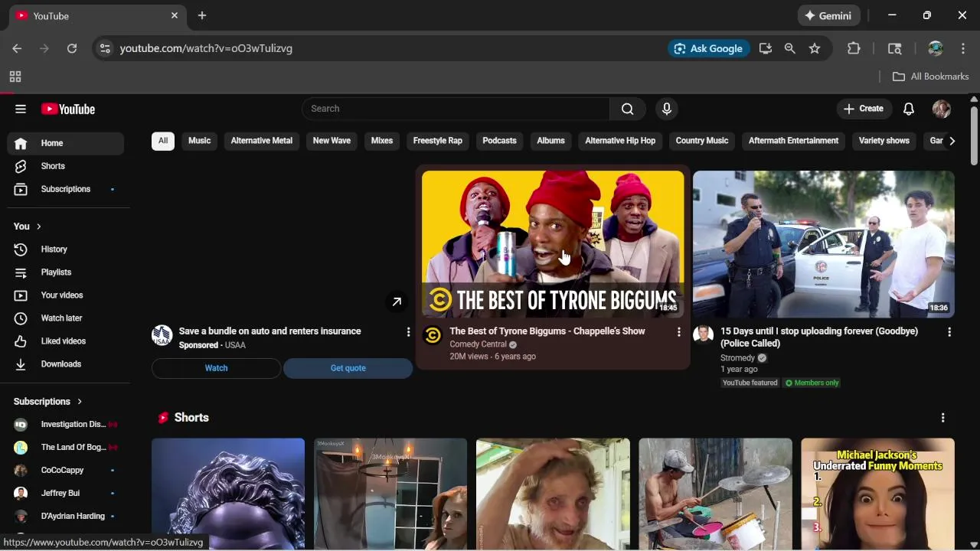The width and height of the screenshot is (980, 551).
Task: Click the Watch button on the ad
Action: tap(217, 368)
